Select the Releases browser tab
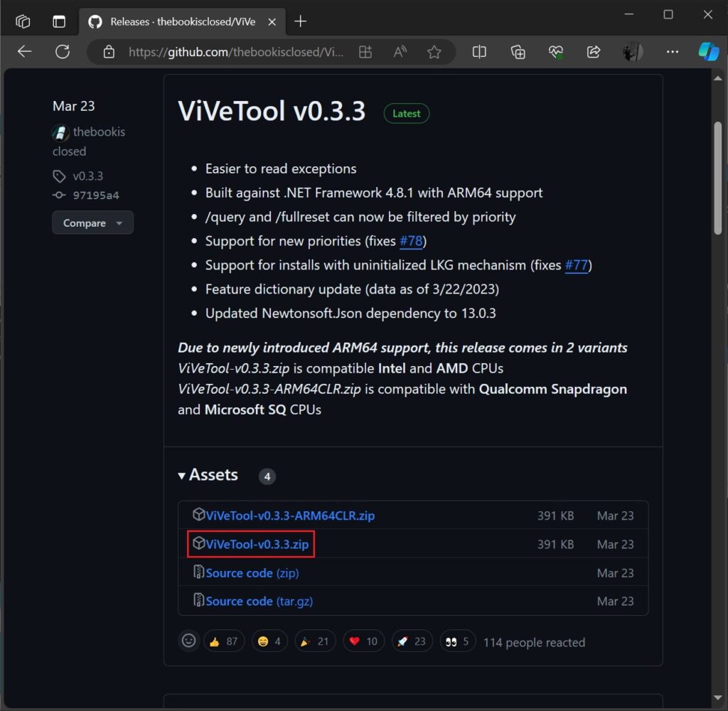The image size is (728, 711). pyautogui.click(x=181, y=21)
